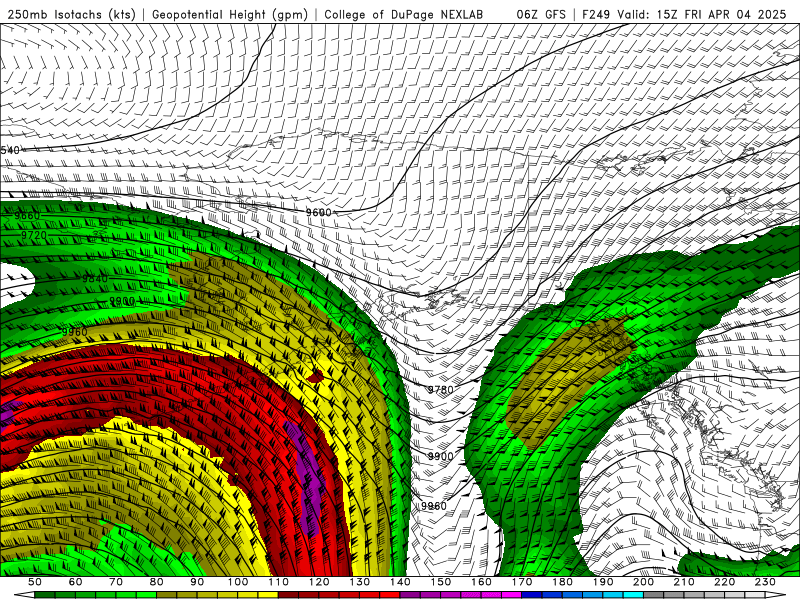Click the 9840 height contour label

click(x=95, y=279)
